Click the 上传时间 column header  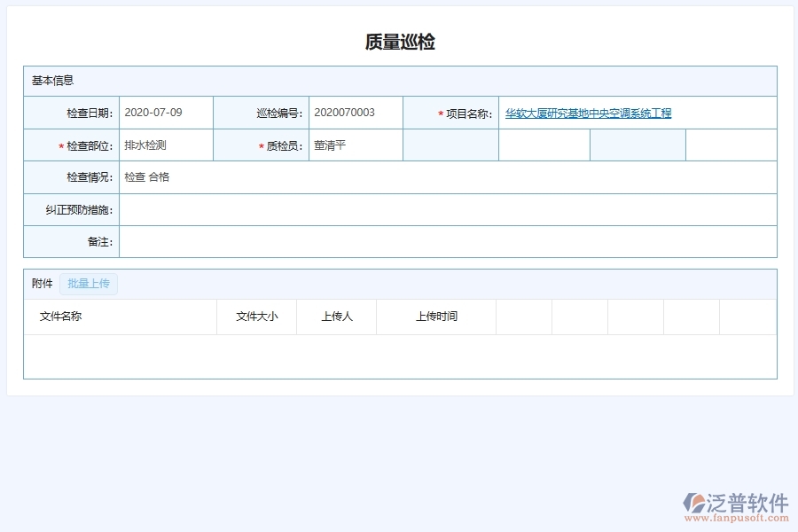(436, 317)
